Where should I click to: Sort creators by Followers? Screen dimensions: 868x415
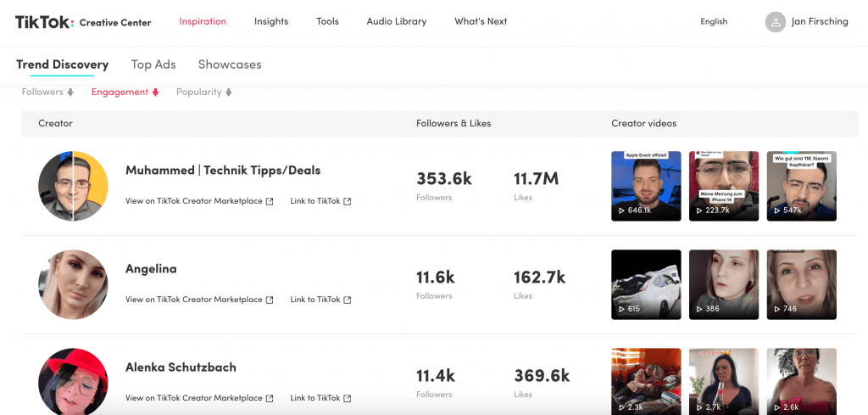click(x=47, y=92)
